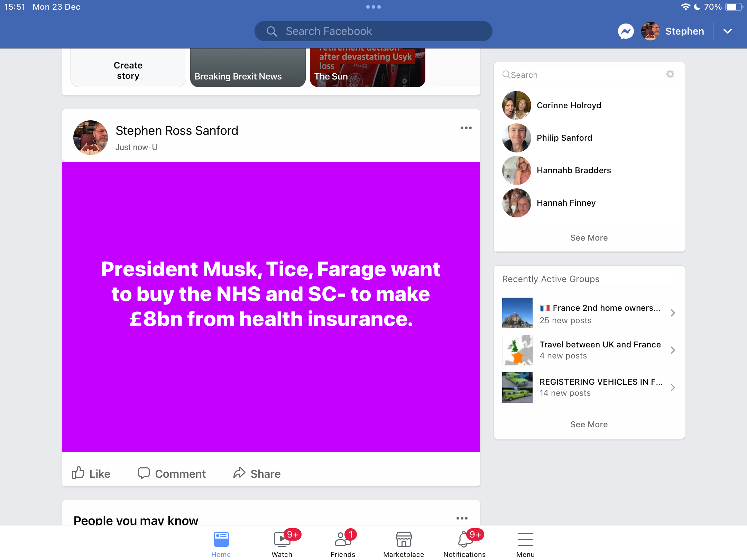
Task: Click the contacts Search field
Action: pyautogui.click(x=581, y=75)
